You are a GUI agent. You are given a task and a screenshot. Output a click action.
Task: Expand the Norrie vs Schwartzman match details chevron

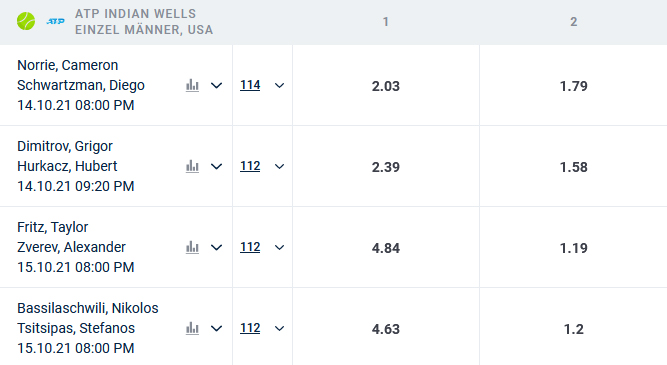[x=217, y=86]
